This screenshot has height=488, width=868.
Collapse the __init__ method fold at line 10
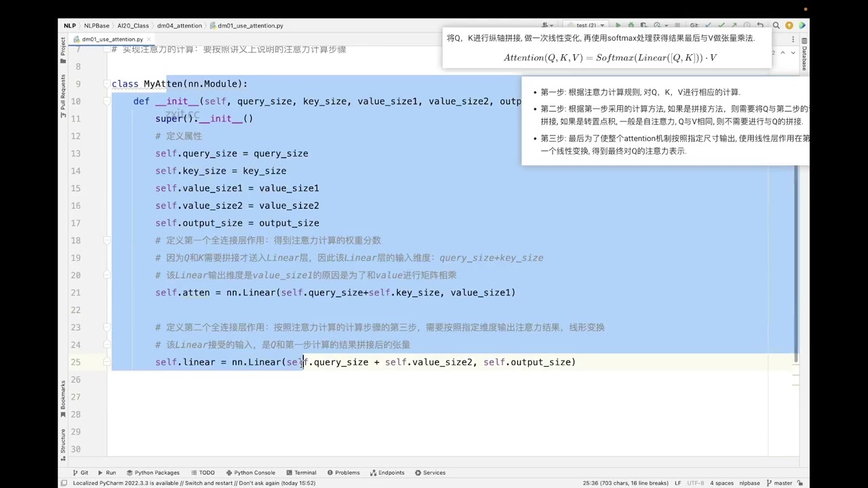[107, 101]
